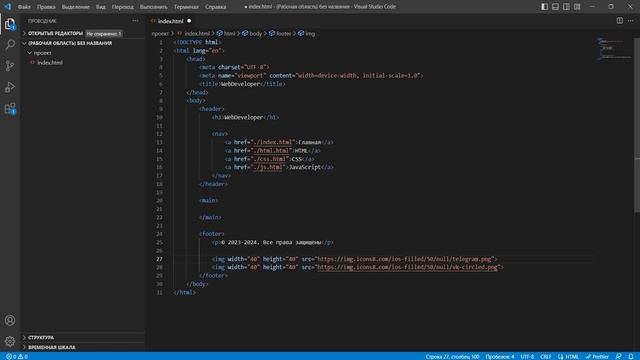The image size is (640, 360).
Task: Change file encoding UTF-8
Action: (527, 356)
